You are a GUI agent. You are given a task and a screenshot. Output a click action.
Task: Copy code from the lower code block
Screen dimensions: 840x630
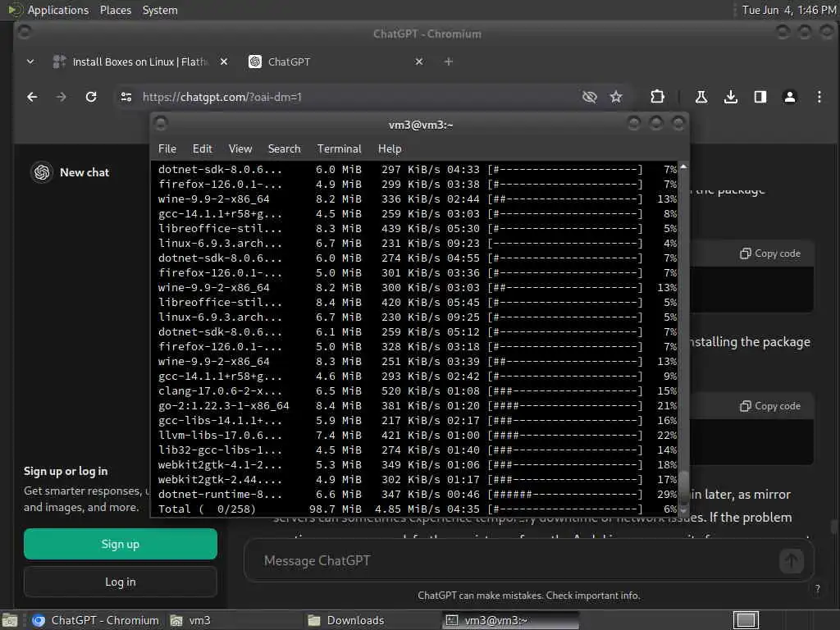[770, 406]
